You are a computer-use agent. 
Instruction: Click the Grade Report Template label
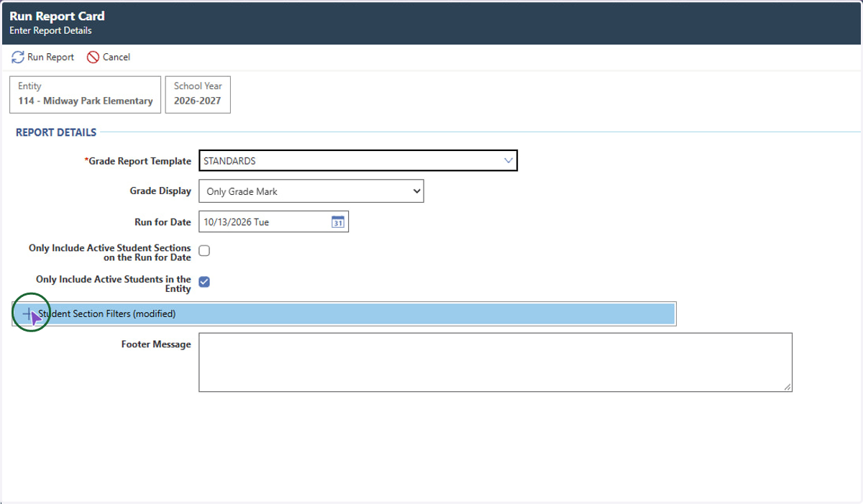tap(138, 161)
